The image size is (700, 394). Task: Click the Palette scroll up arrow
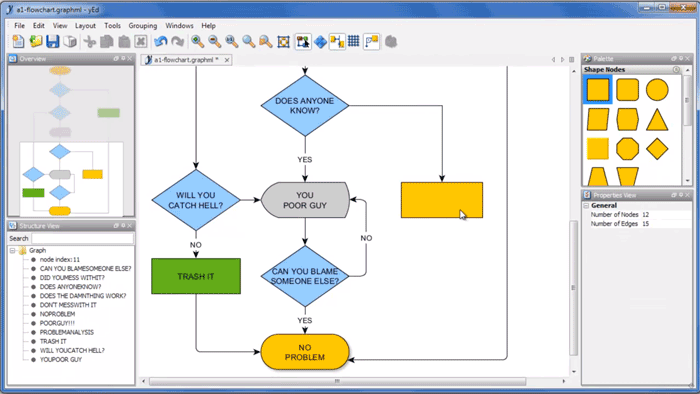(x=688, y=70)
